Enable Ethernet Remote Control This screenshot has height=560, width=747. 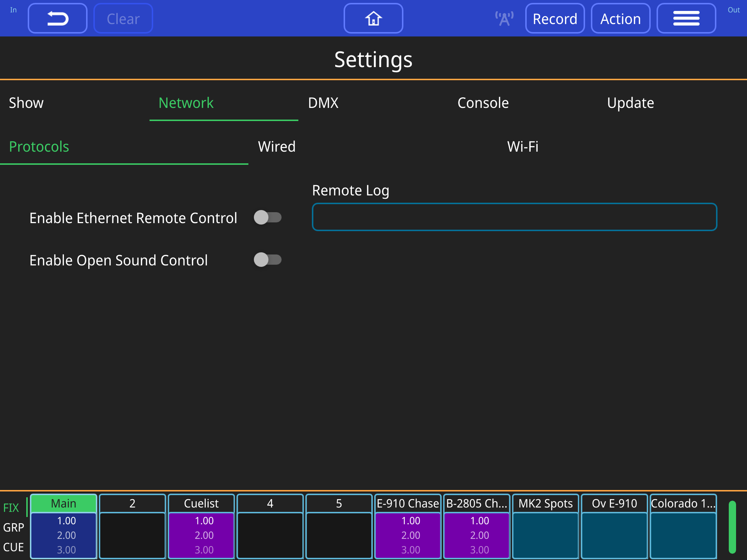[x=268, y=217]
